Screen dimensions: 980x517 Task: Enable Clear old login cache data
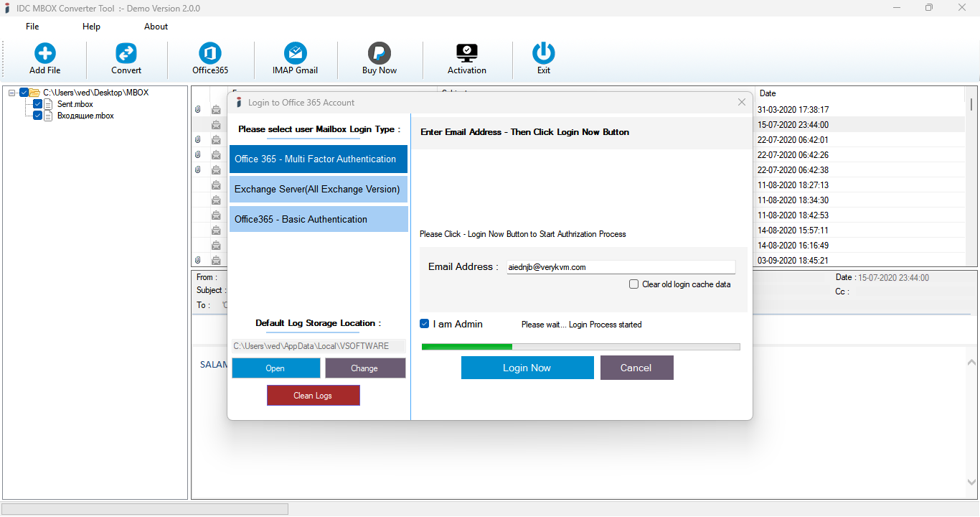tap(633, 284)
